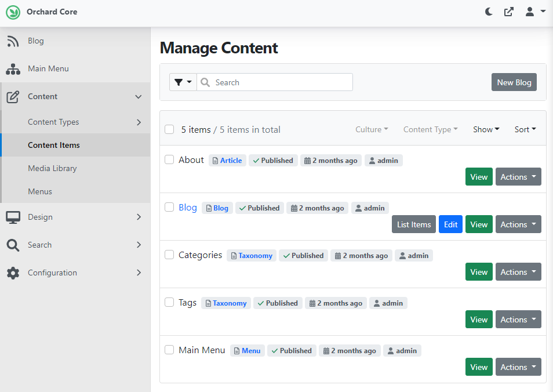Open Actions dropdown for Main Menu
553x392 pixels.
[x=518, y=367]
